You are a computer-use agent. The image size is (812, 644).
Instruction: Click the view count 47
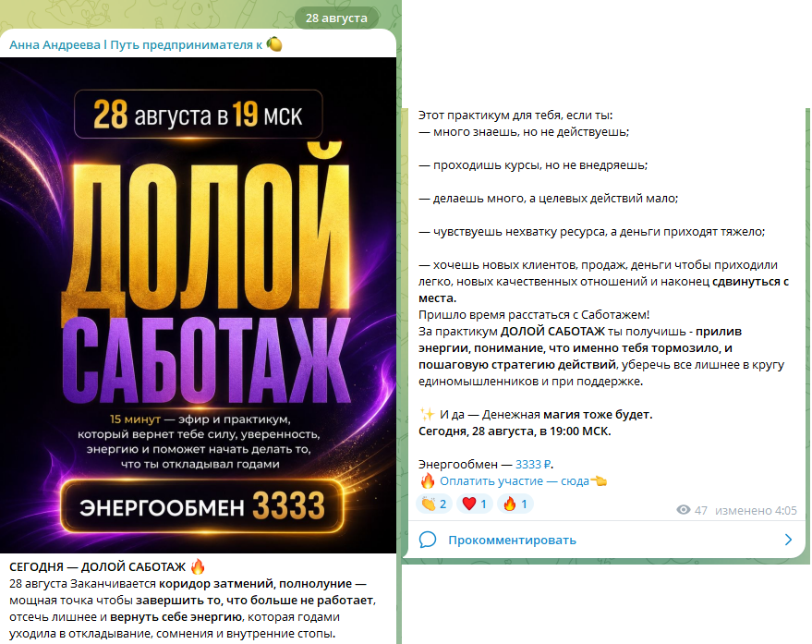tap(700, 510)
